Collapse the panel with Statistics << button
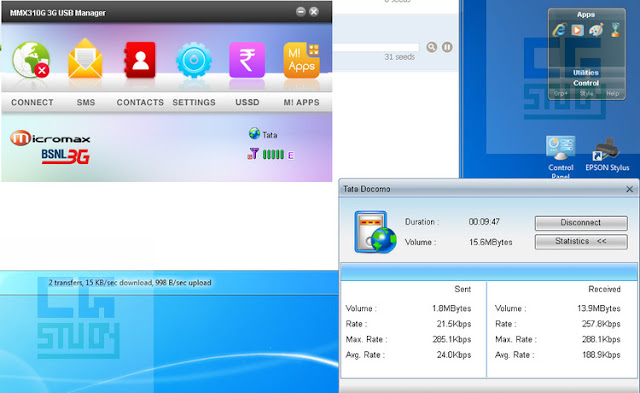 (x=581, y=241)
